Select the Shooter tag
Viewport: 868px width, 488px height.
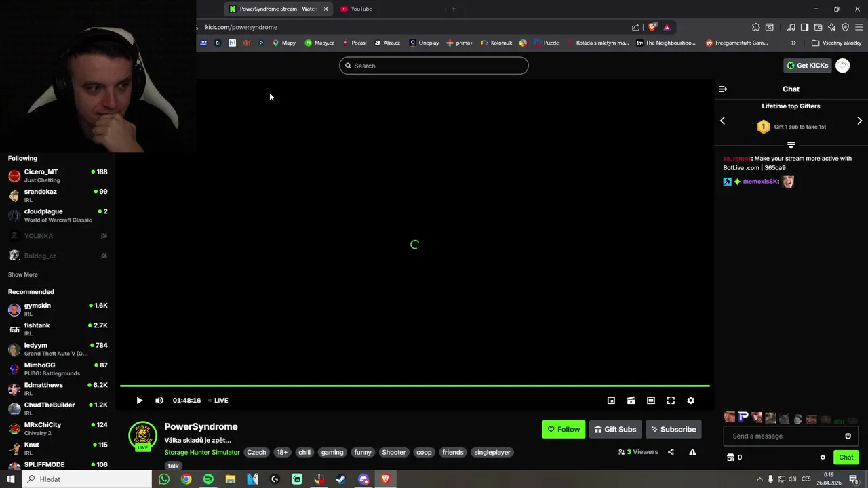pyautogui.click(x=393, y=452)
